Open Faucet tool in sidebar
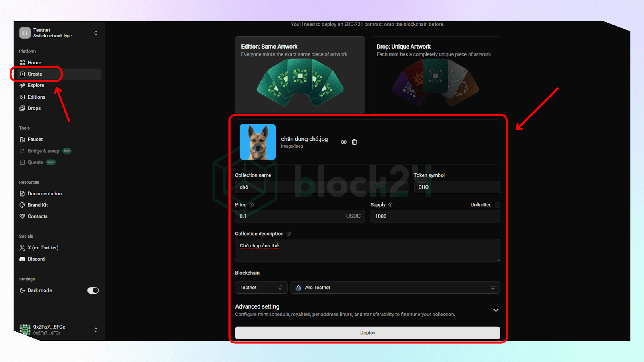This screenshot has height=362, width=644. 35,140
